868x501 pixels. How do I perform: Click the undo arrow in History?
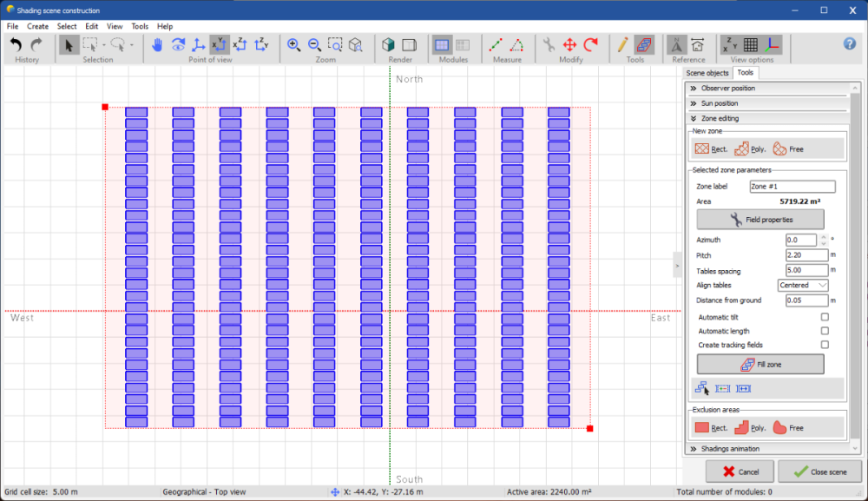click(16, 45)
